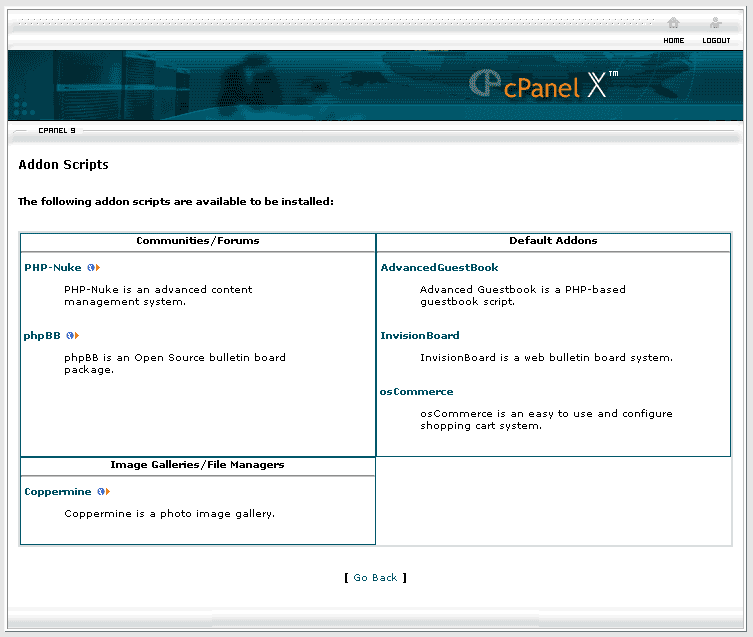Open the PHP-Nuke addon script link

tap(53, 268)
